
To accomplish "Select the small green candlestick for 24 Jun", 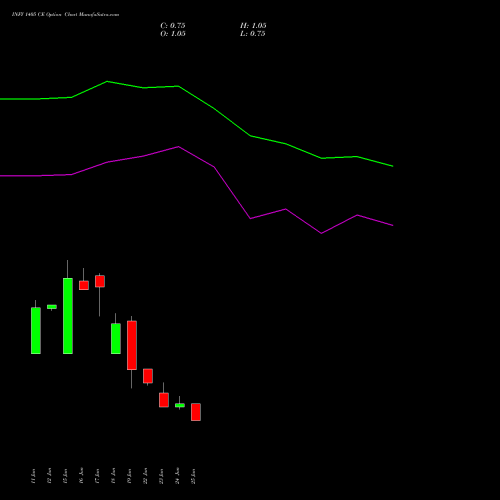I will 180,405.
